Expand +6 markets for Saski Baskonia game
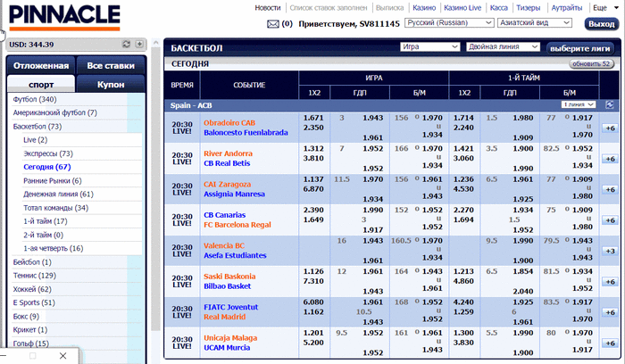 point(610,282)
